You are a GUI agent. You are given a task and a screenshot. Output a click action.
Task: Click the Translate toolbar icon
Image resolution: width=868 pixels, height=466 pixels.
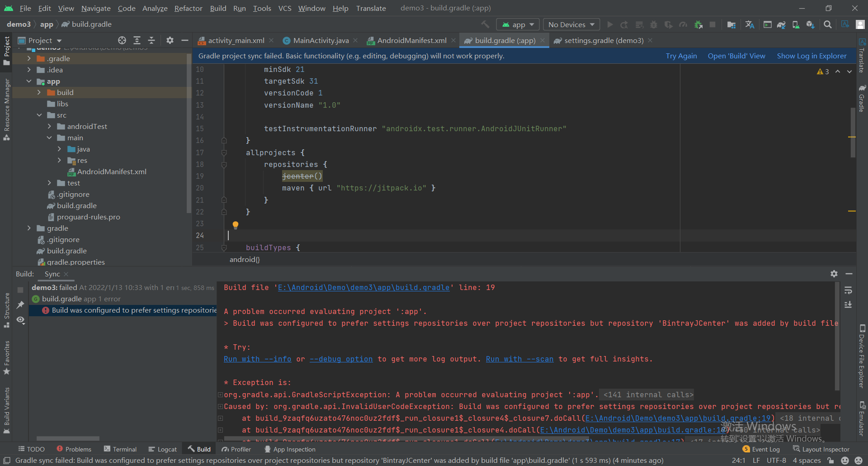click(750, 24)
